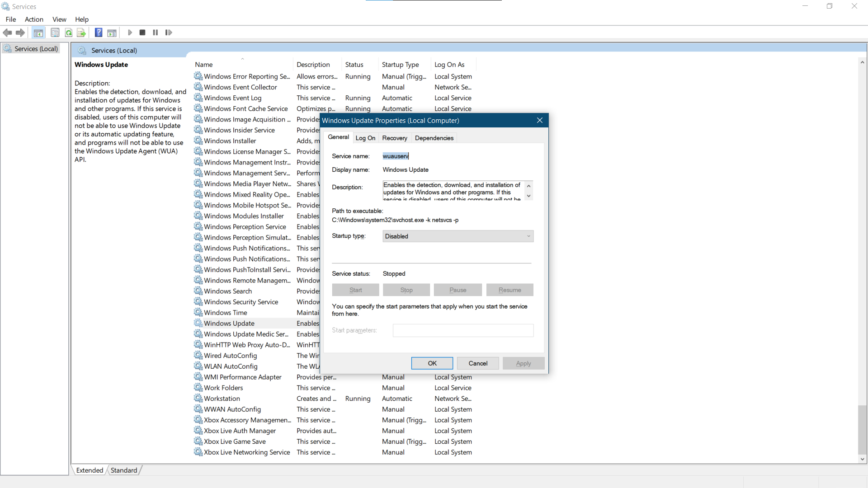Toggle Show/Hide Console Tree icon
The image size is (868, 488).
click(x=38, y=33)
